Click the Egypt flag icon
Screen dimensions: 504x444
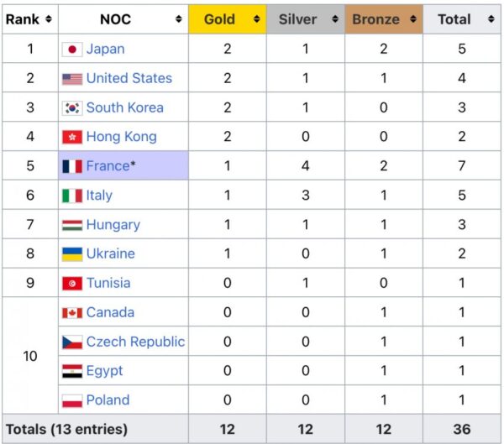[72, 371]
